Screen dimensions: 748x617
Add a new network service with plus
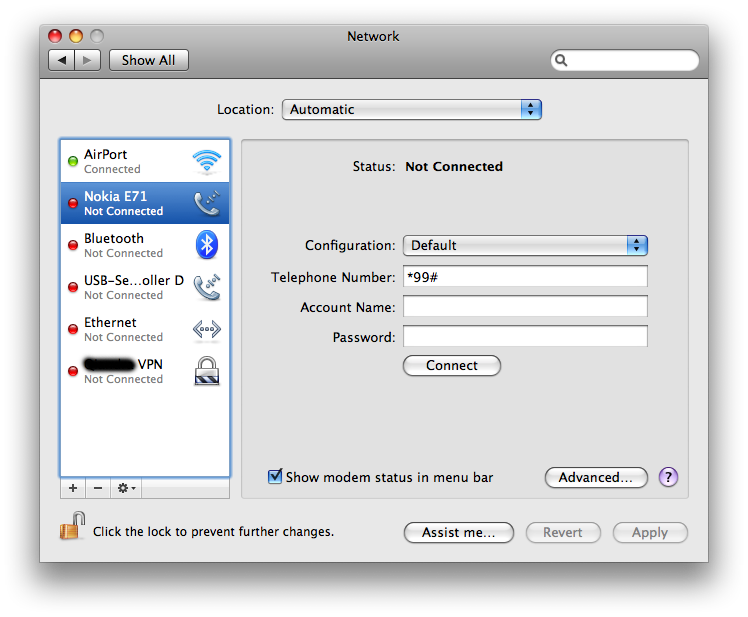(73, 488)
